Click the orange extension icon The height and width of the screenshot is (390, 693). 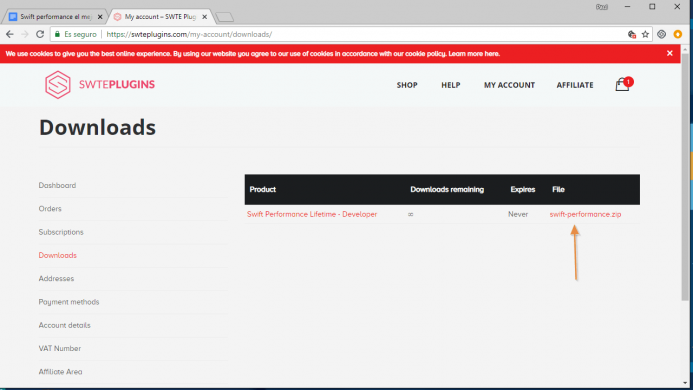[x=678, y=34]
